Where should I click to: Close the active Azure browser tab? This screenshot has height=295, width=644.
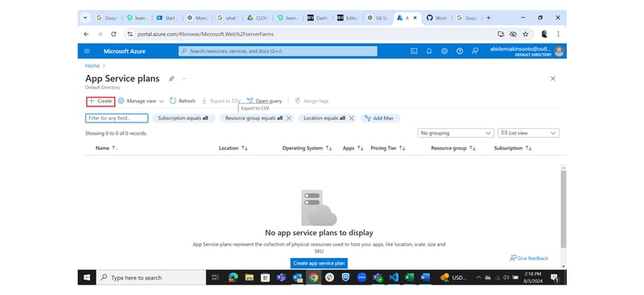pyautogui.click(x=415, y=18)
